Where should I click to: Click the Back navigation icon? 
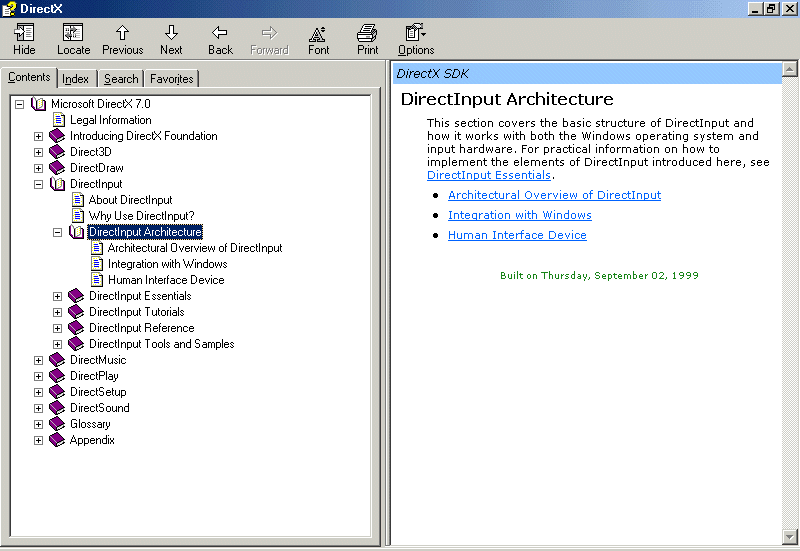pyautogui.click(x=220, y=33)
